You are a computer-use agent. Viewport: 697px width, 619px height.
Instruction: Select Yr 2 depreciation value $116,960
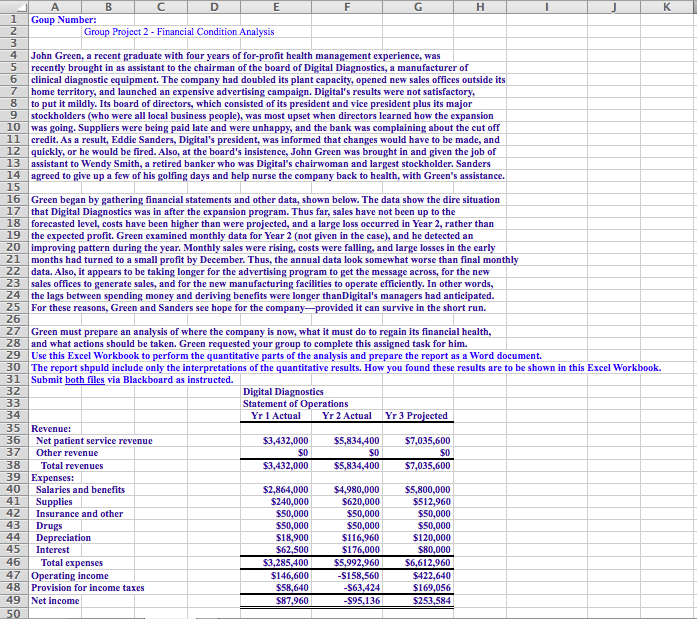click(361, 538)
